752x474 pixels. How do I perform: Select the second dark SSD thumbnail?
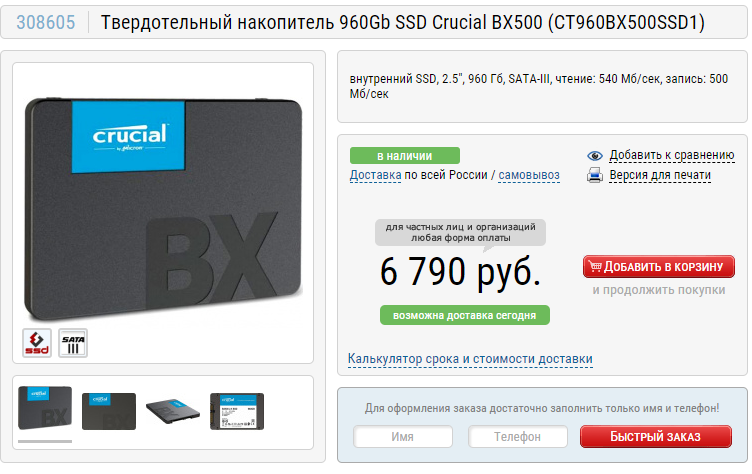pos(109,411)
